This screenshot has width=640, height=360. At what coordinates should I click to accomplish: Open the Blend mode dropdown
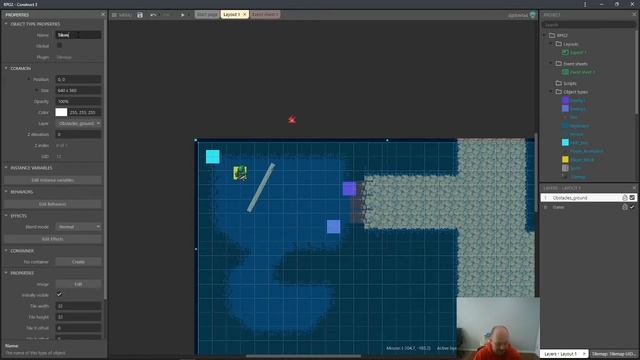tap(78, 227)
